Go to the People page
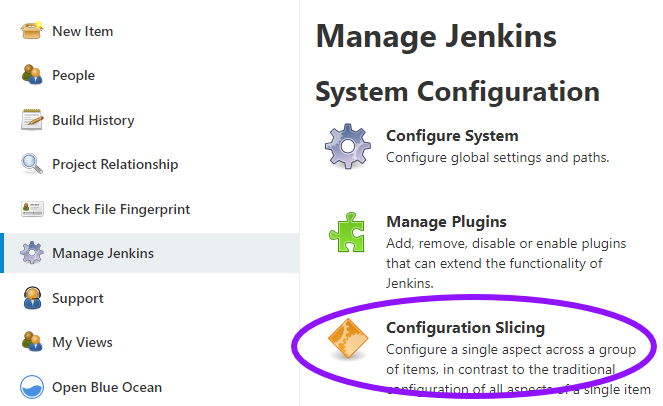The width and height of the screenshot is (663, 406). [74, 75]
